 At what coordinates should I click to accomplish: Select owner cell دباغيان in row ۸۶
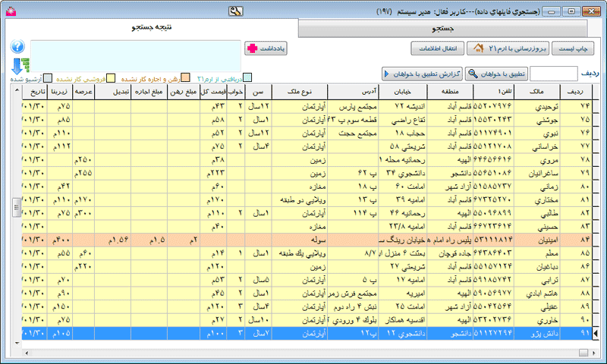point(536,266)
